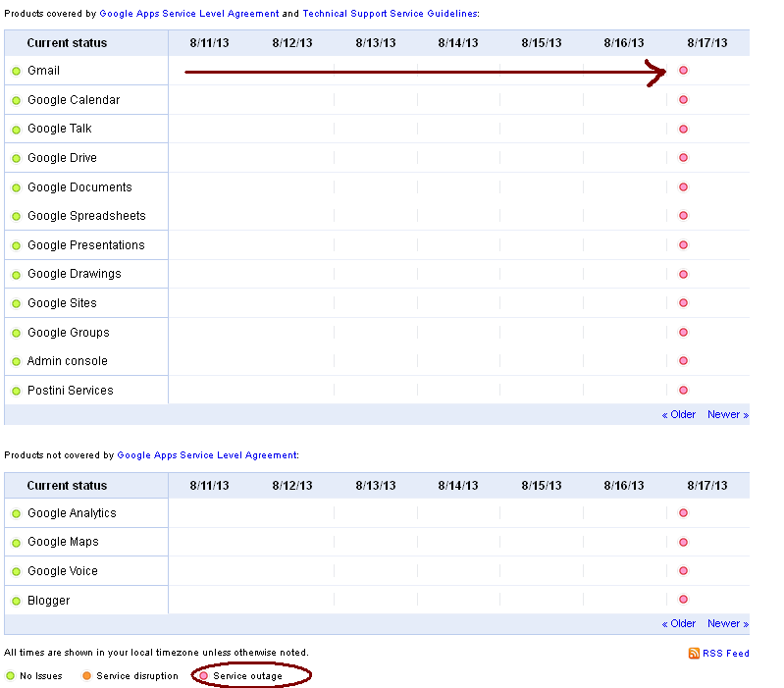Click the Google Sites product name

tap(62, 303)
